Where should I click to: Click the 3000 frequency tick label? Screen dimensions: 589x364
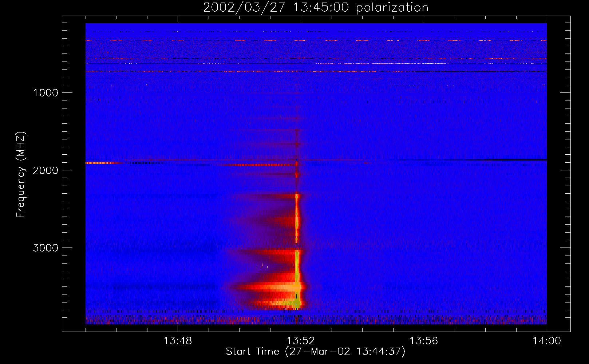click(46, 248)
